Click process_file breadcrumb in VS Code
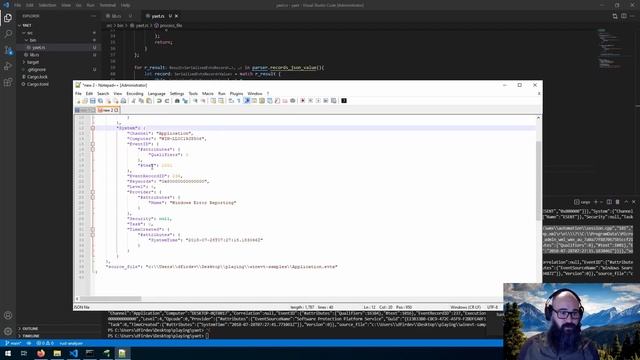 168,25
